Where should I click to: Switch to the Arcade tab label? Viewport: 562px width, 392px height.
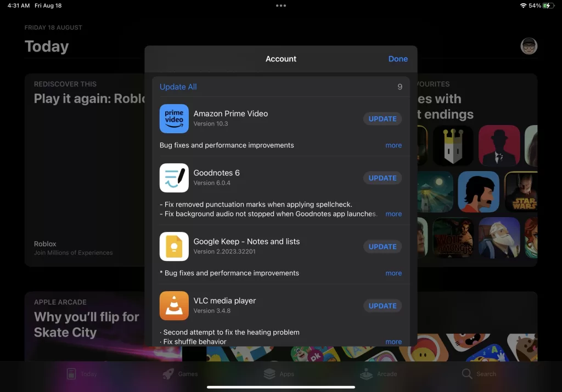pos(387,374)
